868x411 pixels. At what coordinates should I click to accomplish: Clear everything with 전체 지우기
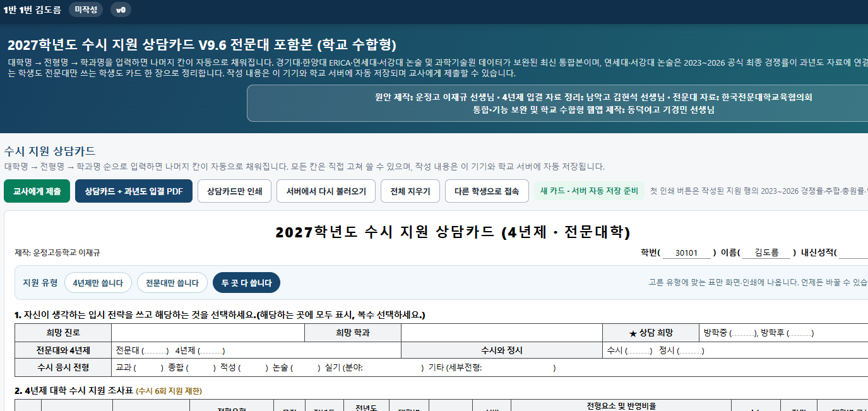(410, 191)
